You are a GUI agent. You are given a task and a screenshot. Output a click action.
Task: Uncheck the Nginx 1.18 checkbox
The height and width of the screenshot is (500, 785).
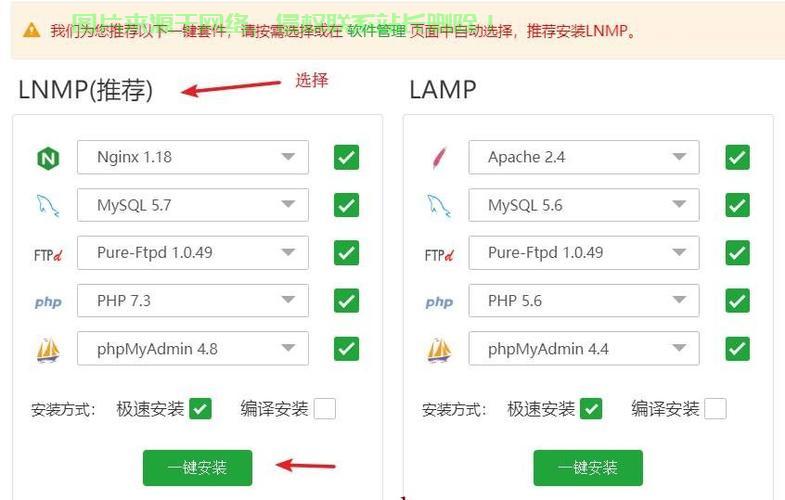(346, 158)
